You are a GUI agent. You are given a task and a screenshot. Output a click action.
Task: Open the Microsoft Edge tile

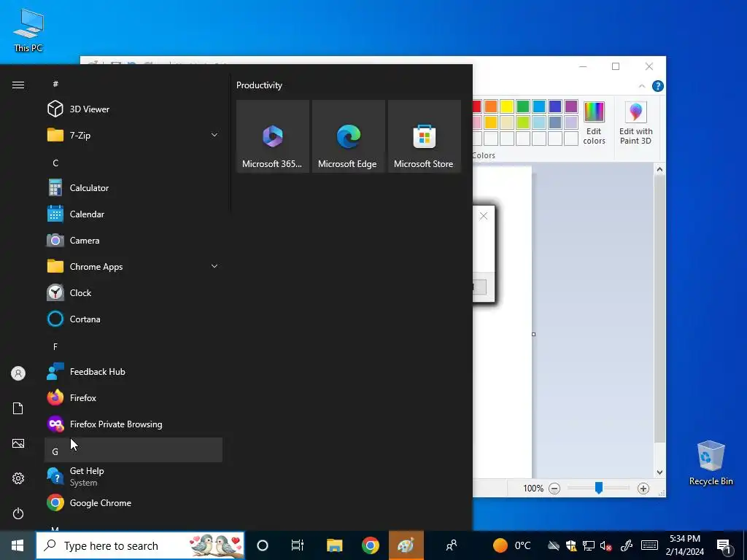(x=348, y=136)
